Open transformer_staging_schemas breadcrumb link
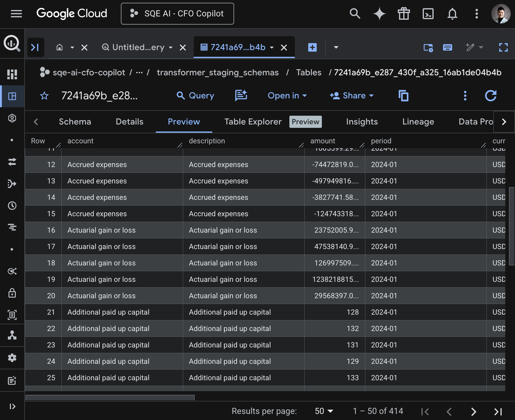The width and height of the screenshot is (515, 420). coord(217,73)
